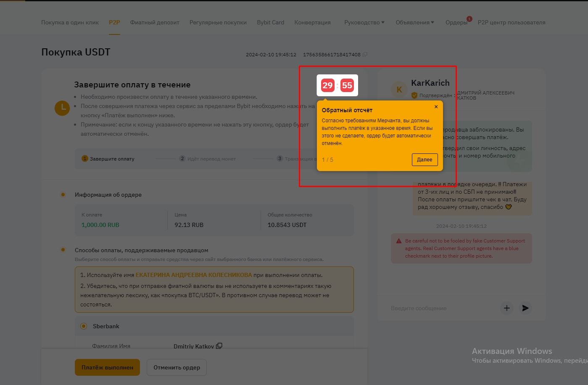
Task: Click the message input field
Action: [x=441, y=308]
